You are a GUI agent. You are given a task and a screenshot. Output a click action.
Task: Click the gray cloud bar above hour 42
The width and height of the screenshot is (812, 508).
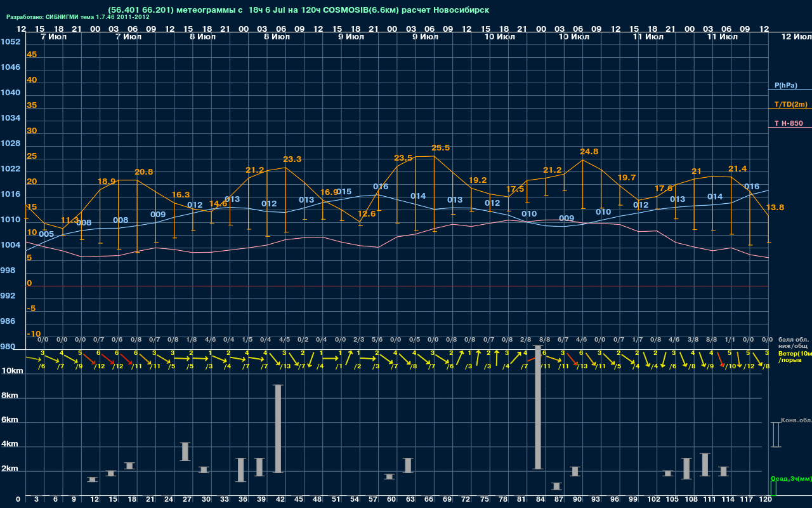coord(278,429)
